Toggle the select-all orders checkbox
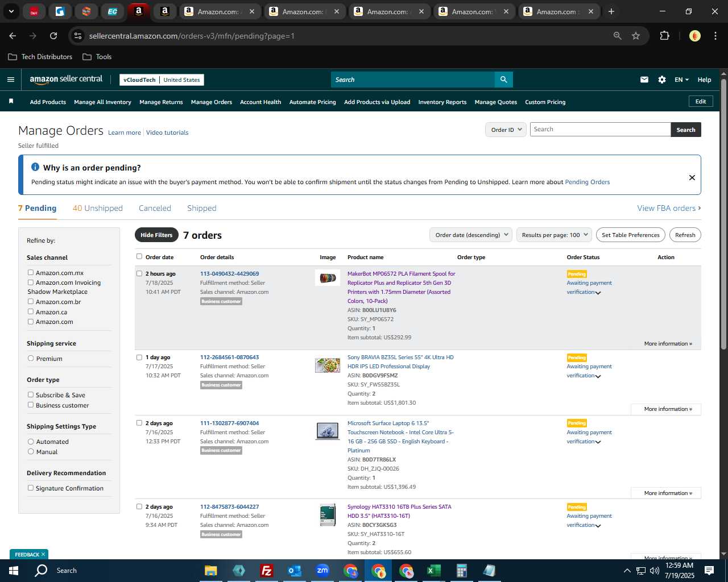728x582 pixels. (139, 256)
